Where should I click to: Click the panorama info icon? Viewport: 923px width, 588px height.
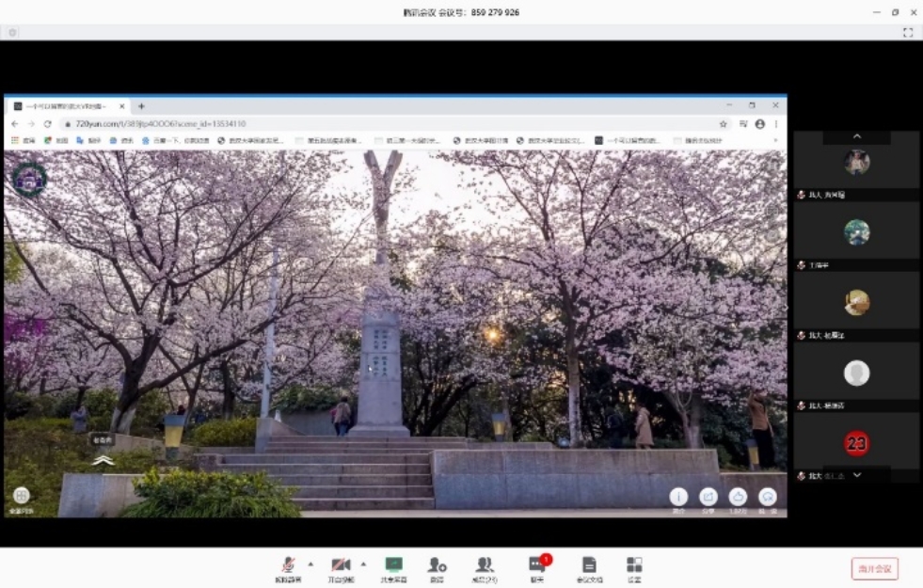coord(678,497)
